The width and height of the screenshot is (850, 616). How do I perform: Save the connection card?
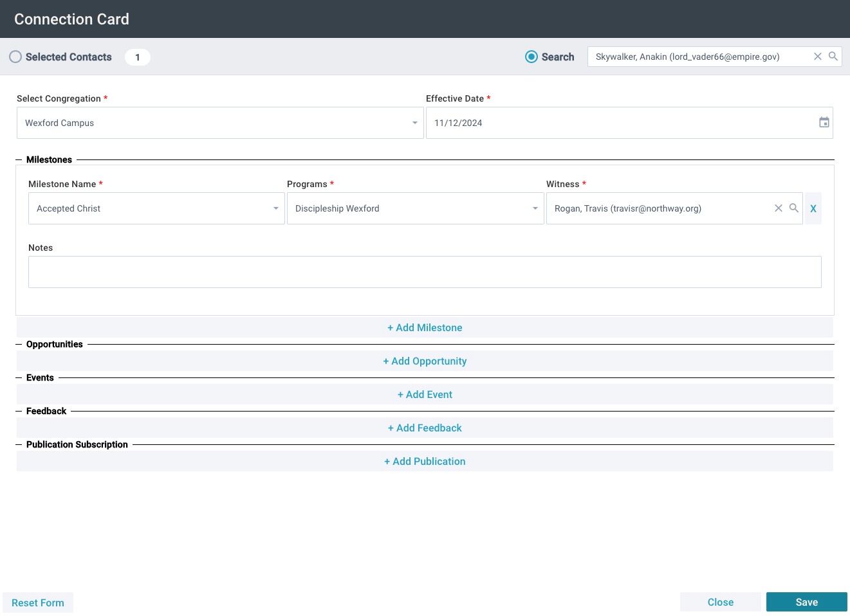pos(807,602)
